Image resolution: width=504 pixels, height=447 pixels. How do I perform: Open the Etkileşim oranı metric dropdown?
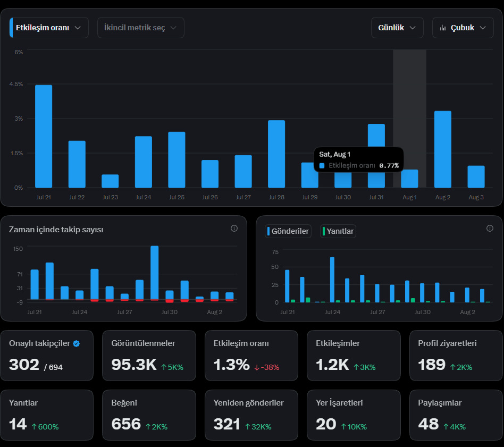[49, 28]
